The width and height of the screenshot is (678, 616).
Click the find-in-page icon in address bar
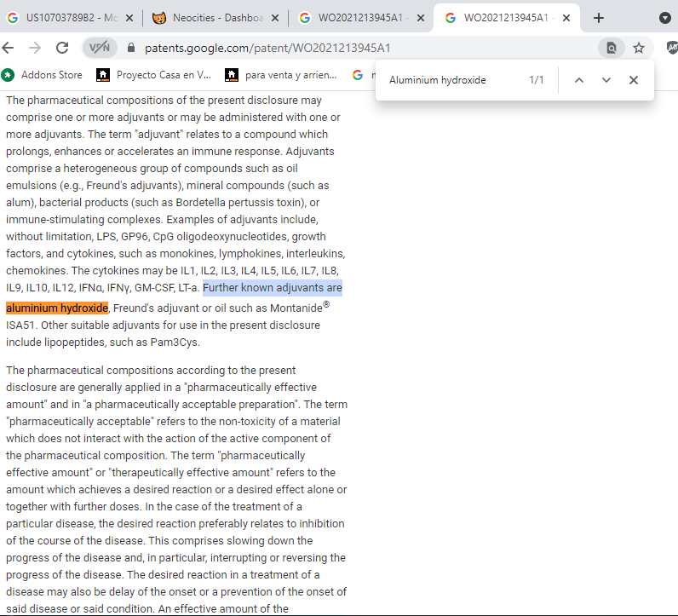611,48
